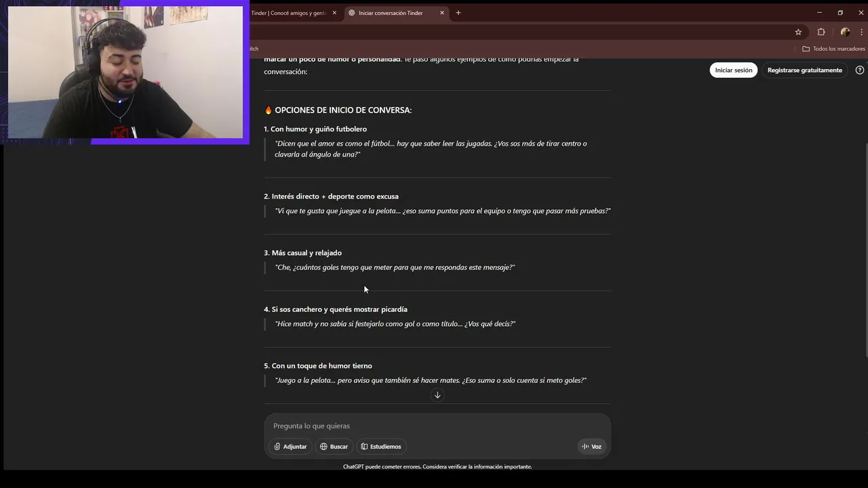Click the ChatGPT puede cometer errores notice

(x=437, y=467)
